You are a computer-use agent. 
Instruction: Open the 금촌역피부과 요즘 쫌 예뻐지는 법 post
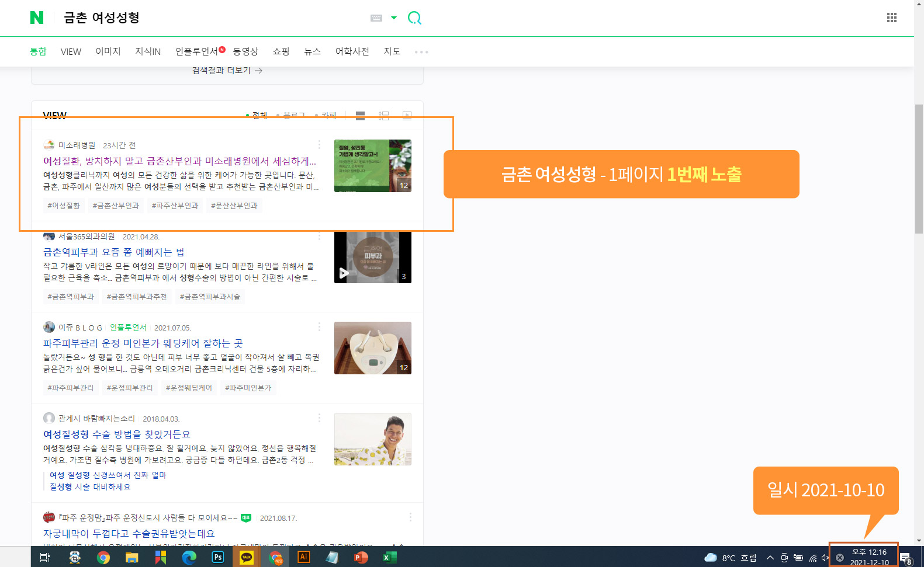[x=114, y=252]
